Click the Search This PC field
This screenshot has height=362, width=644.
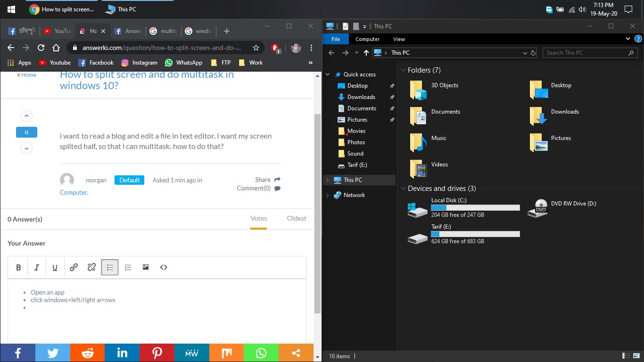point(585,53)
